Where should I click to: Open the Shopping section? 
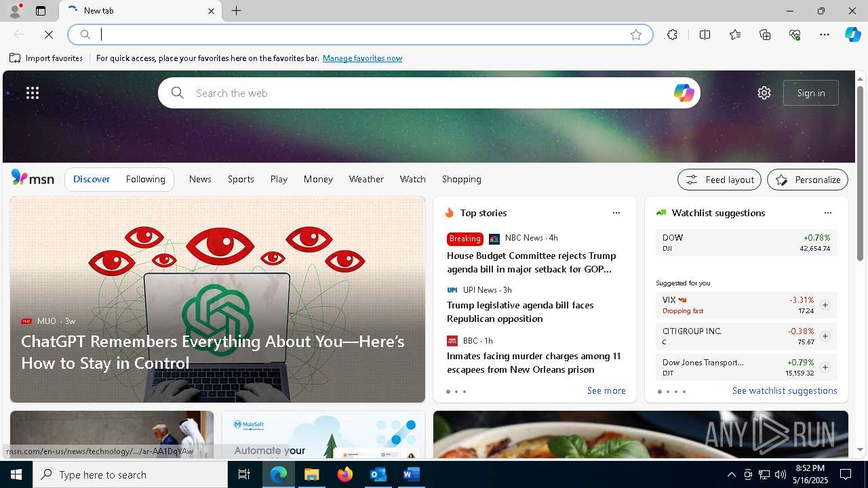(462, 179)
